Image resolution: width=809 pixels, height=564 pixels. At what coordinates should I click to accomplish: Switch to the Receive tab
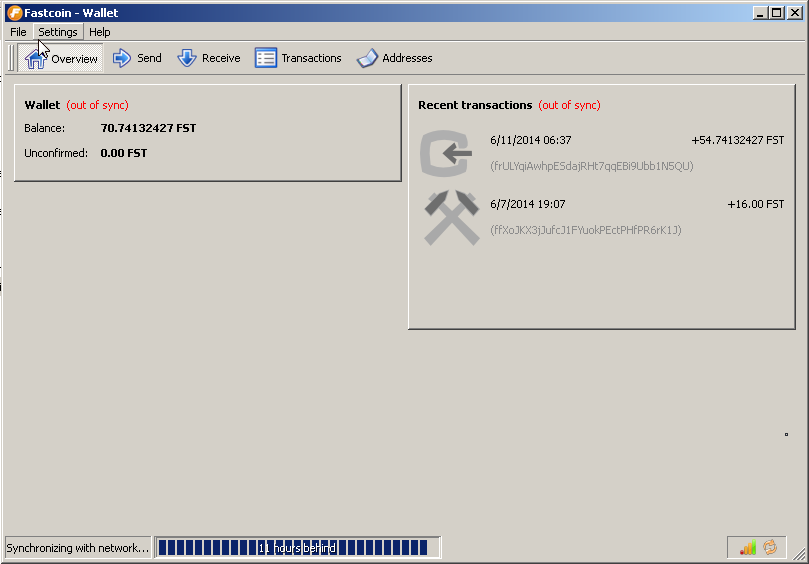click(x=208, y=58)
